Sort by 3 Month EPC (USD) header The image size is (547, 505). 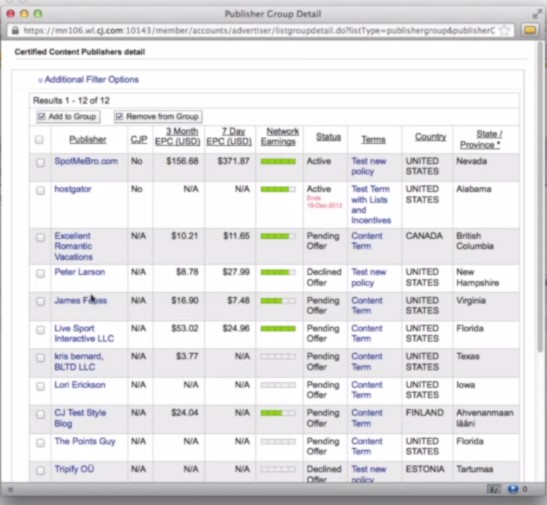pos(178,137)
